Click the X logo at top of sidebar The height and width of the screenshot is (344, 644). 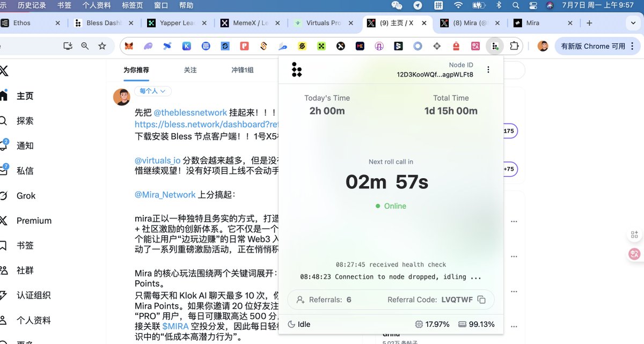coord(4,71)
